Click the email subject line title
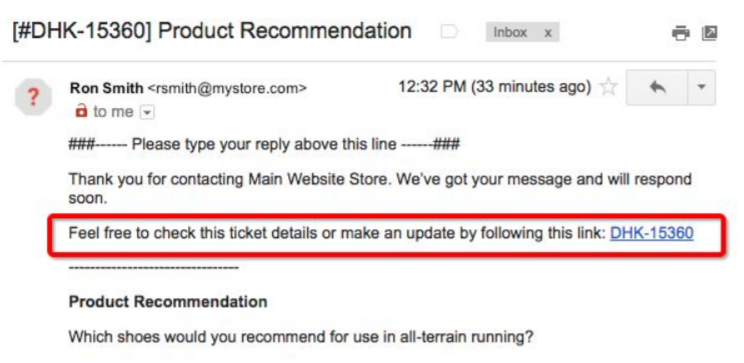Screen dimensions: 744x363 click(212, 31)
